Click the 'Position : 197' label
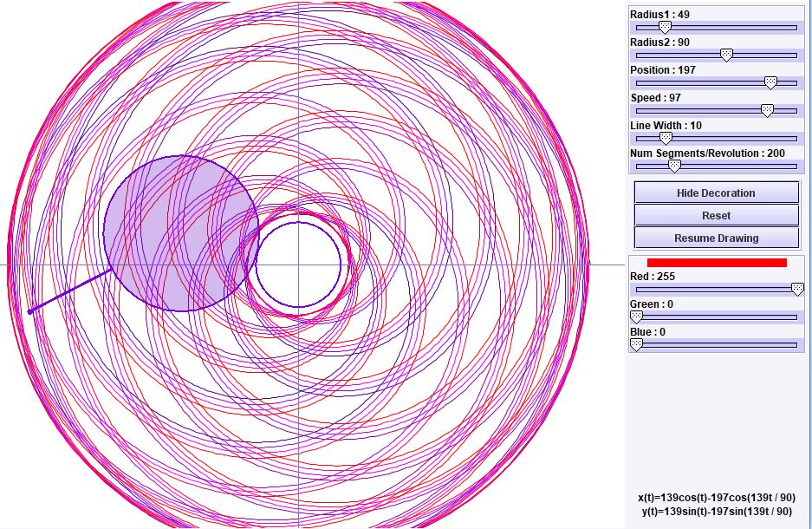 (663, 70)
